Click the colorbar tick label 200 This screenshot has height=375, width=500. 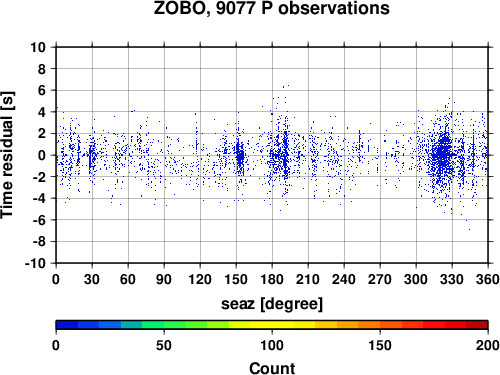click(487, 345)
